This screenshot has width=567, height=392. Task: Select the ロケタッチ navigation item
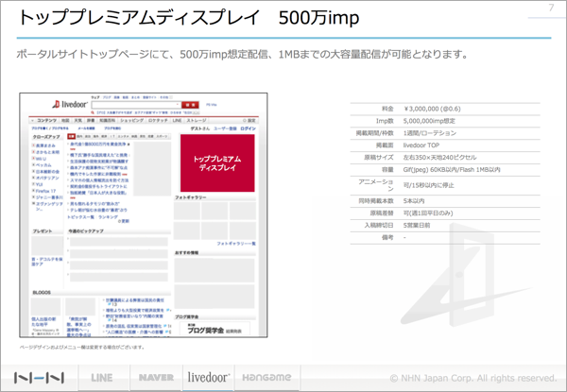pos(158,120)
